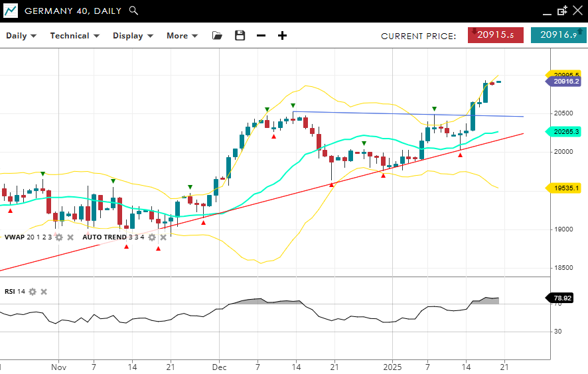Open the More menu
The height and width of the screenshot is (374, 588).
point(182,36)
